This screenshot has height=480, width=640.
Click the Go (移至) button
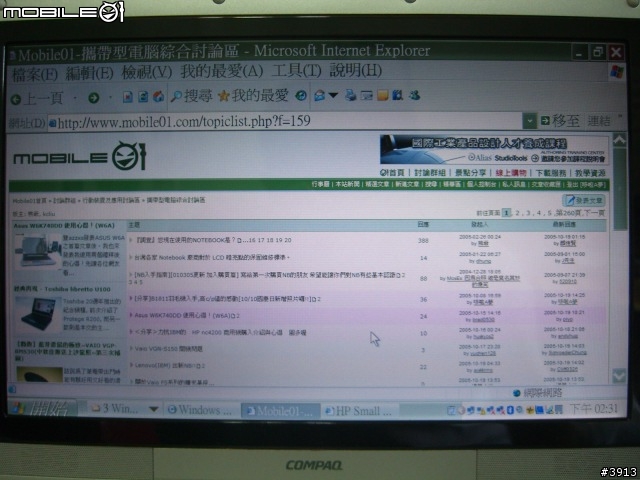[560, 121]
